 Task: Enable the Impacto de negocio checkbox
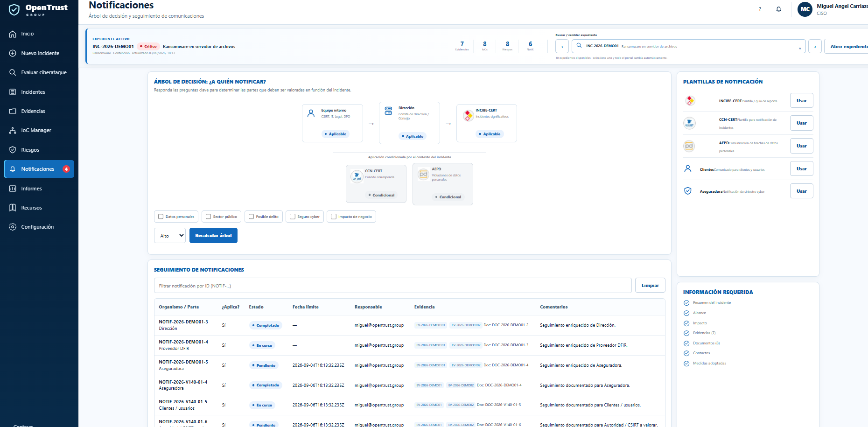(x=334, y=217)
